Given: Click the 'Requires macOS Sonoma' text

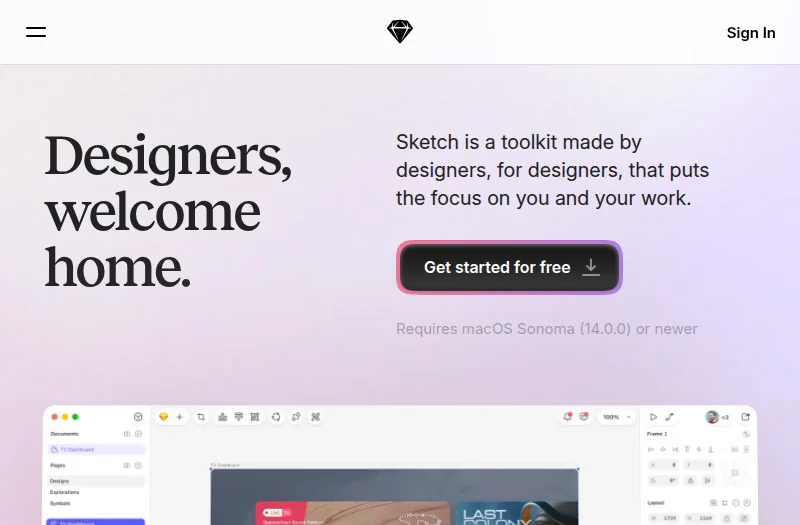Looking at the screenshot, I should 546,329.
